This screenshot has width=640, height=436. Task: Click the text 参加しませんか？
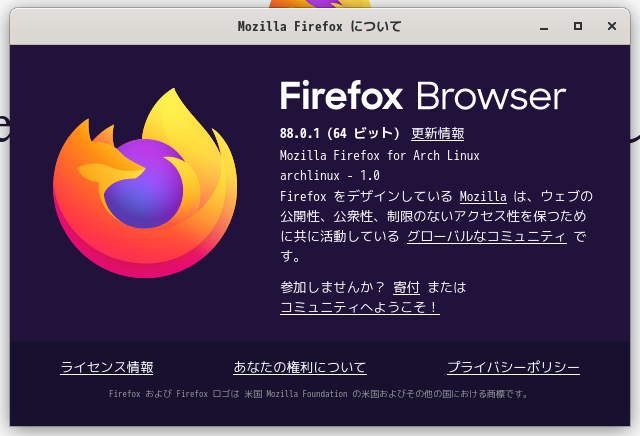point(332,287)
